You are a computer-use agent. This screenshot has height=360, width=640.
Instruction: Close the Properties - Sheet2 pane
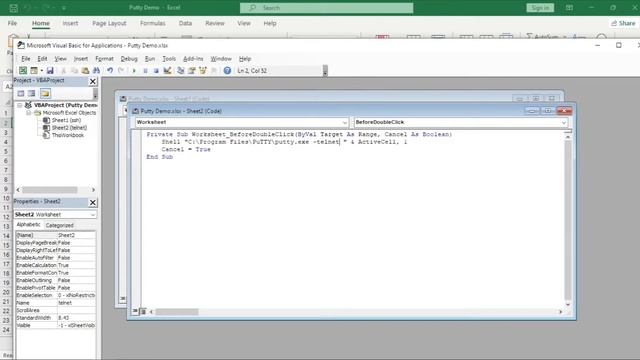pyautogui.click(x=93, y=202)
